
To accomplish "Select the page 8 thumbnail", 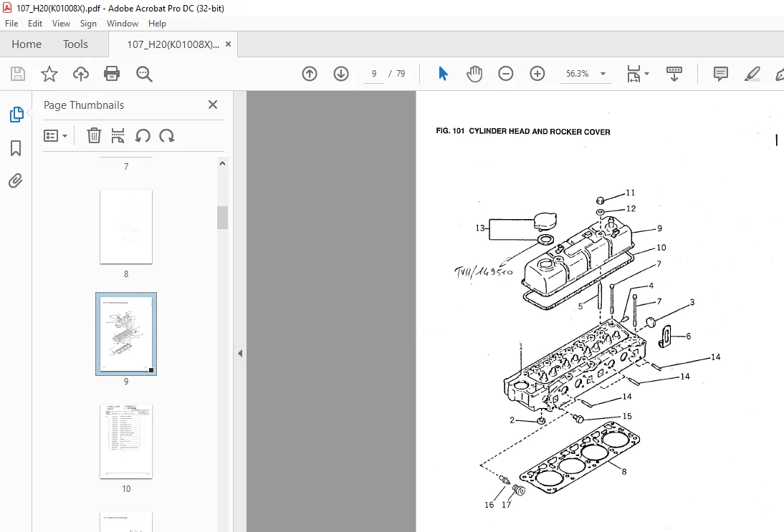I will point(126,227).
